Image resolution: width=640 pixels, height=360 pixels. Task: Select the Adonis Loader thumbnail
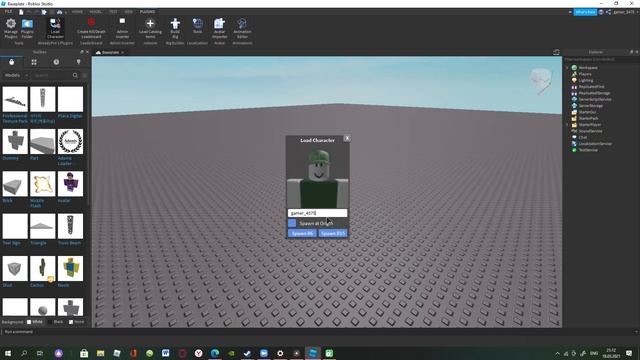(x=70, y=142)
